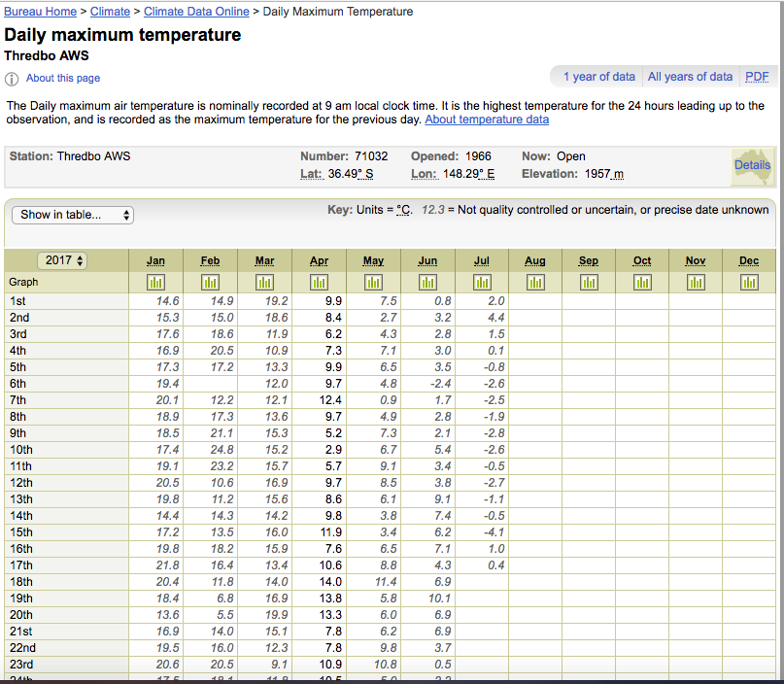Screen dimensions: 784x684
Task: Click the info icon beside About this page
Action: (12, 79)
